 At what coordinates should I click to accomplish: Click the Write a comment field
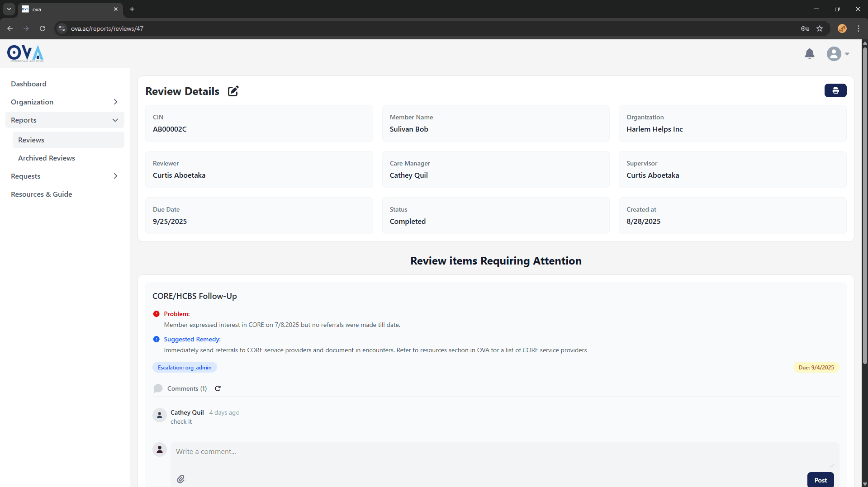click(502, 452)
